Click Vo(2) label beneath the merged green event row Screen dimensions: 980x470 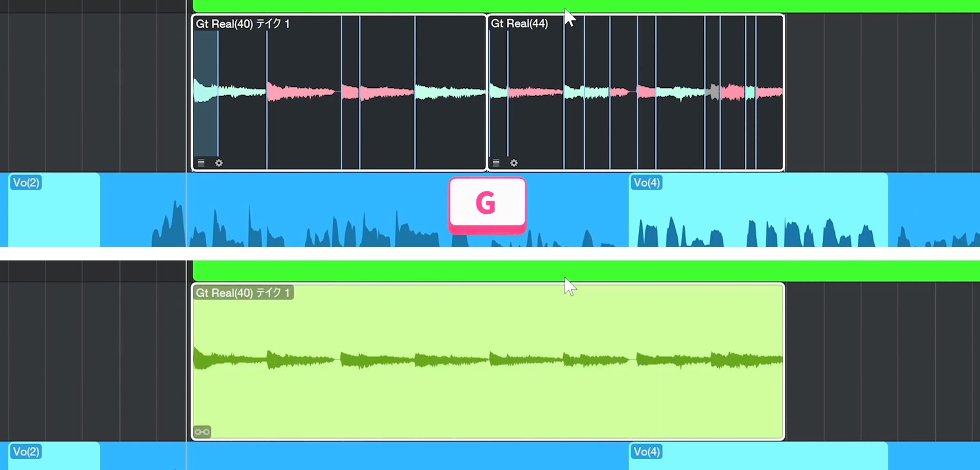click(x=26, y=451)
